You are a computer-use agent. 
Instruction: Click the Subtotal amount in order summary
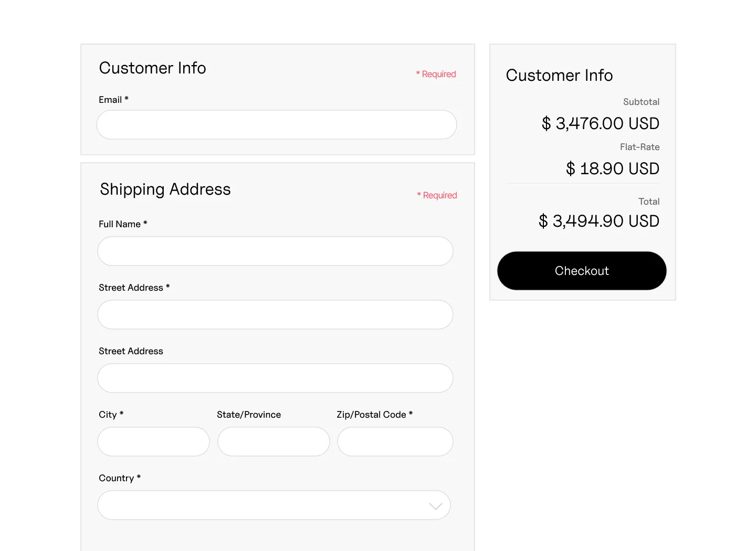600,123
